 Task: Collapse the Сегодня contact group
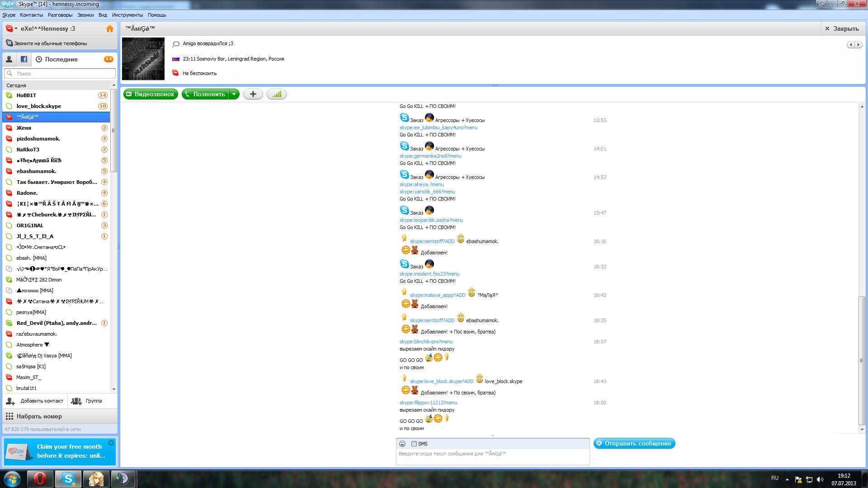[16, 85]
